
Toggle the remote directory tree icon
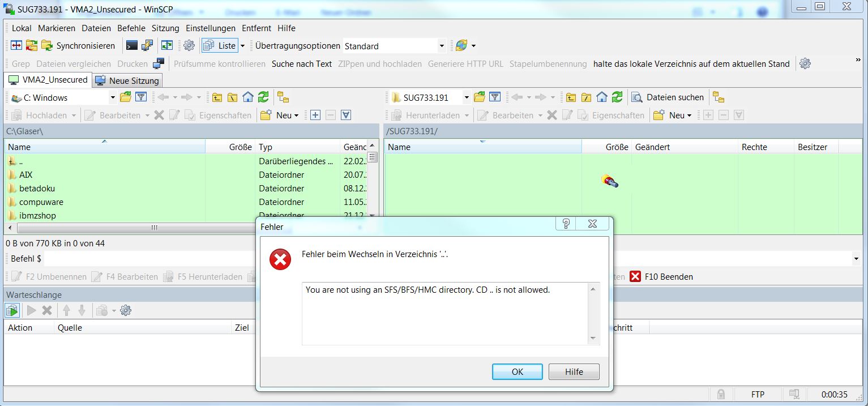point(719,97)
